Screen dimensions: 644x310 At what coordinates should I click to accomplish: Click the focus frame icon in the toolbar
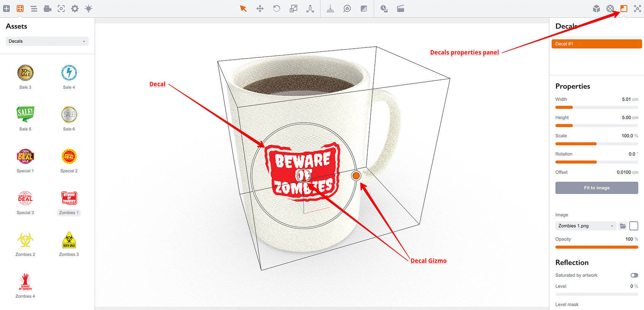tap(61, 8)
